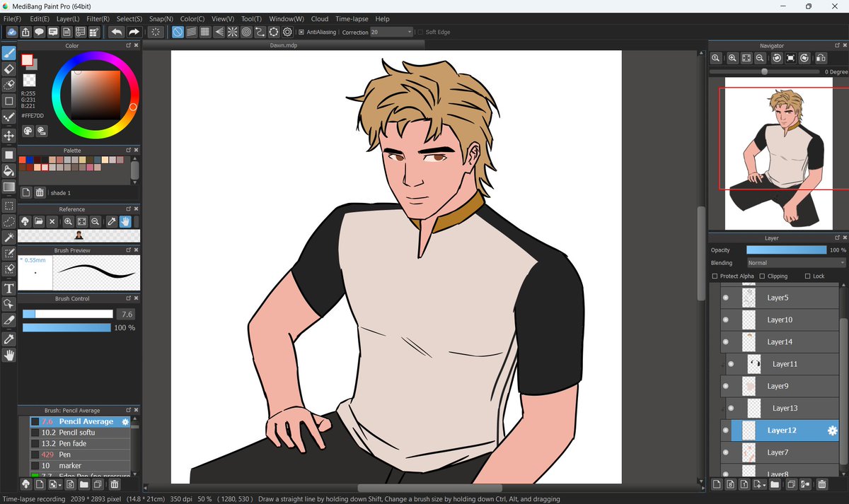Hide Layer5 using its eye toggle
The image size is (849, 504).
click(725, 298)
